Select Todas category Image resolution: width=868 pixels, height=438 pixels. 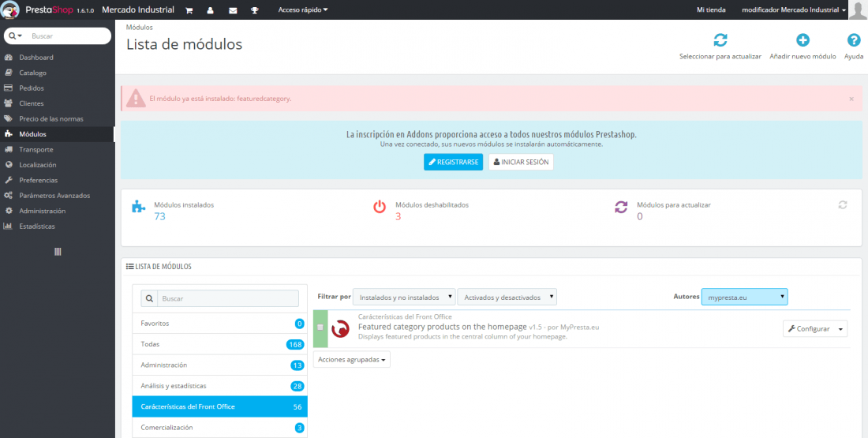tap(220, 344)
